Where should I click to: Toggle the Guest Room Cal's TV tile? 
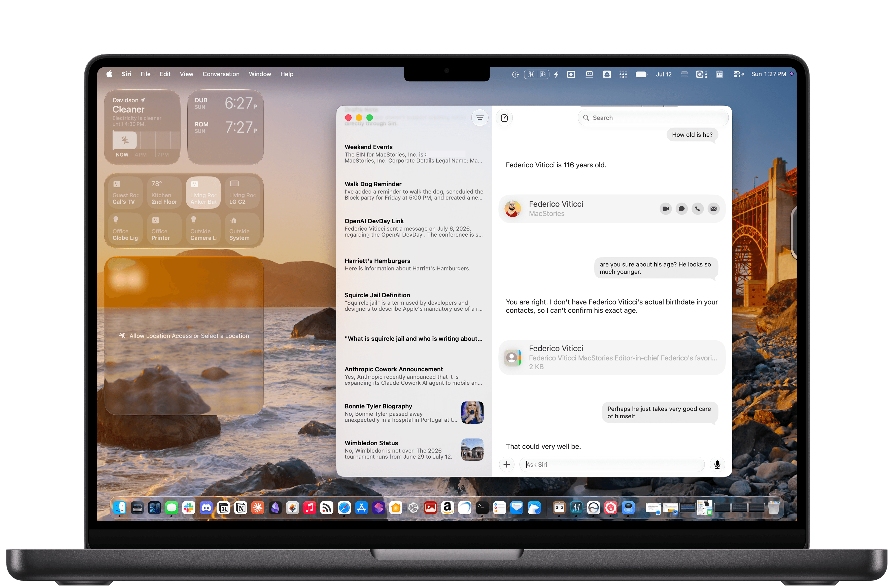[125, 193]
